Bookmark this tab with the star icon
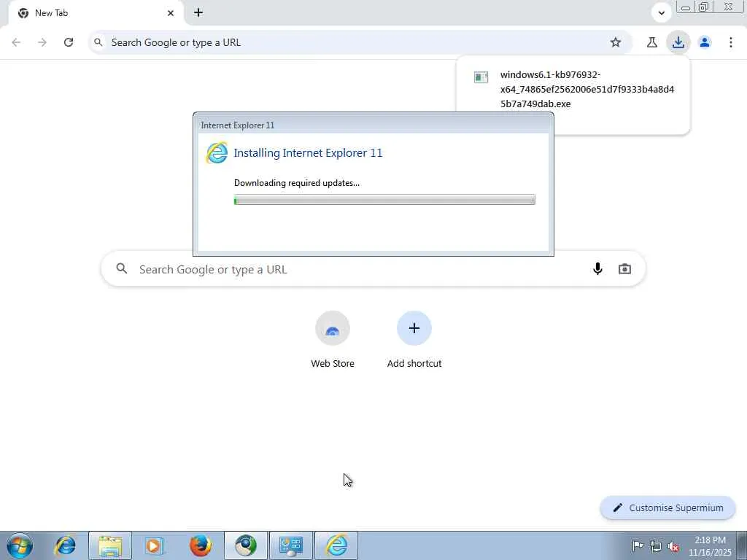This screenshot has width=747, height=560. coord(616,42)
